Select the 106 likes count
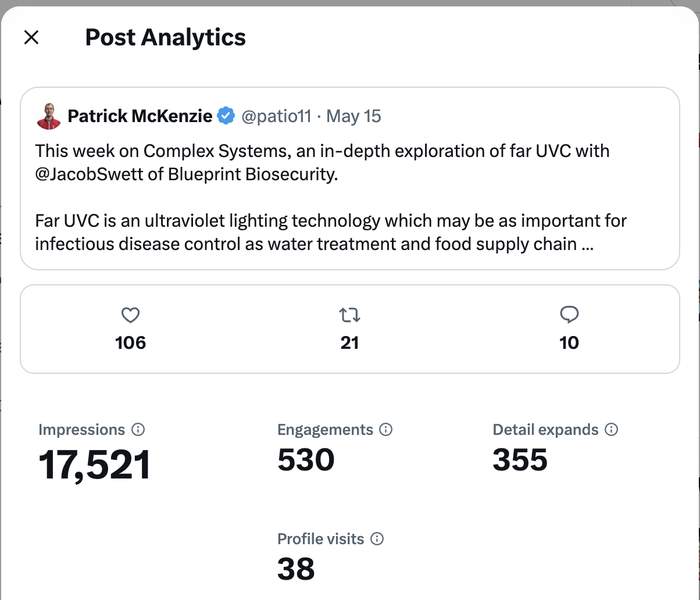Image resolution: width=700 pixels, height=600 pixels. [130, 342]
